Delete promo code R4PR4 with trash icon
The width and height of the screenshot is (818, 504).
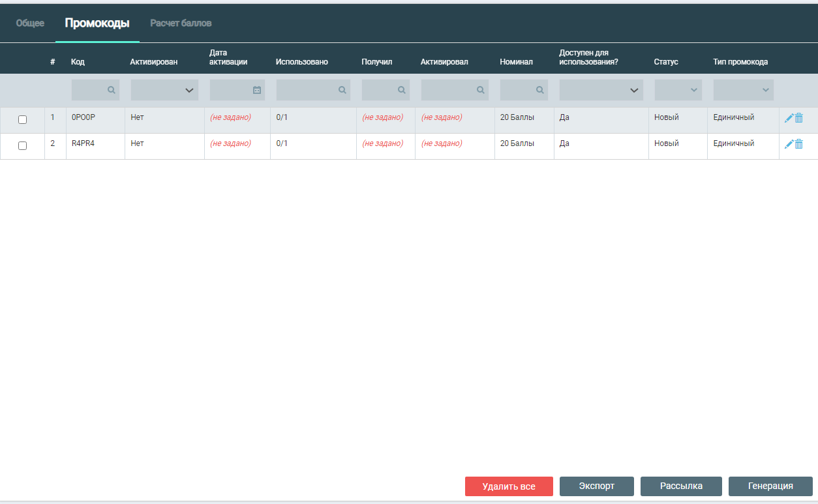coord(798,144)
